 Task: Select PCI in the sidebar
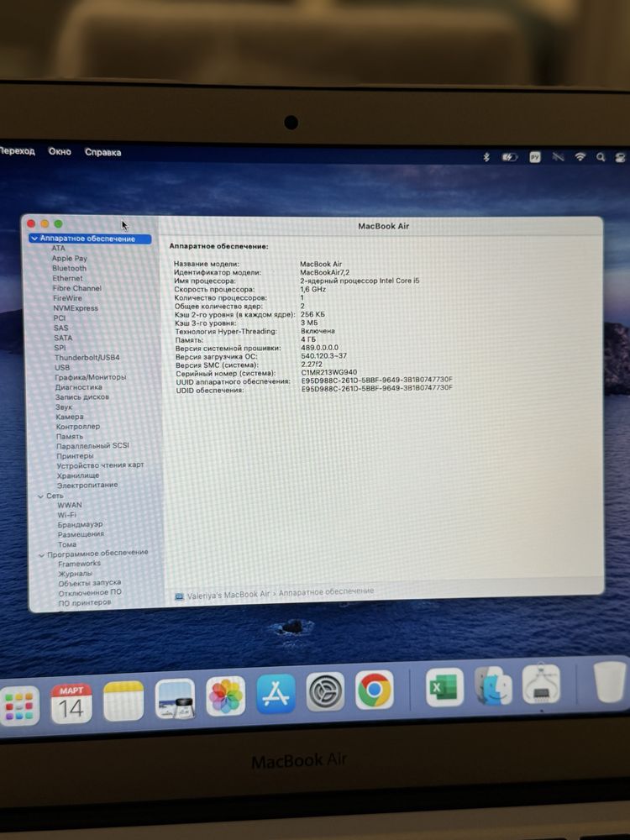coord(59,318)
